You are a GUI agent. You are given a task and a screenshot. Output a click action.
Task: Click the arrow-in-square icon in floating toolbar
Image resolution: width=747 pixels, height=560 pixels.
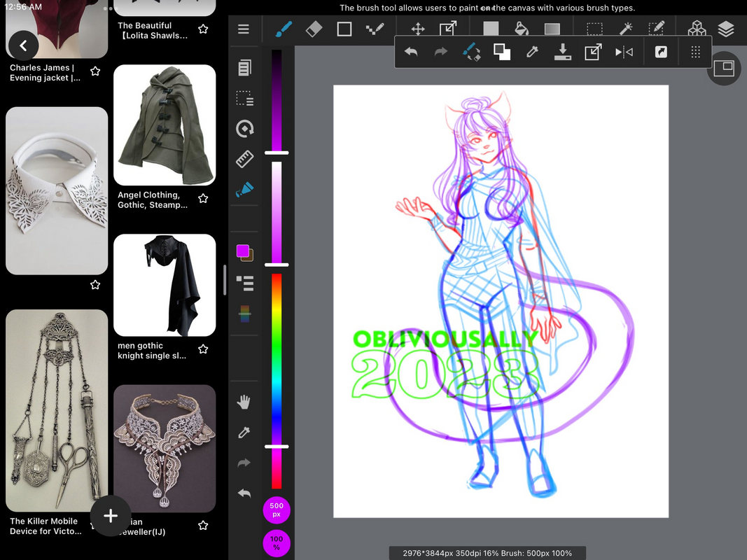[x=662, y=51]
